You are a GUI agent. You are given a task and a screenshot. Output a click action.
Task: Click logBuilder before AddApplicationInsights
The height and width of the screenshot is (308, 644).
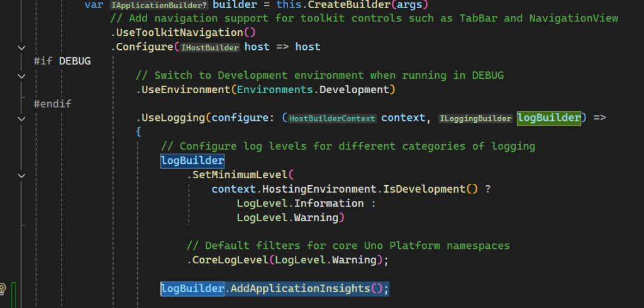point(192,288)
